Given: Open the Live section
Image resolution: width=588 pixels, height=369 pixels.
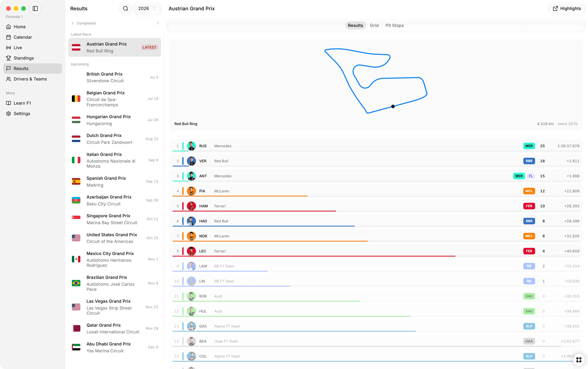Looking at the screenshot, I should (33, 48).
